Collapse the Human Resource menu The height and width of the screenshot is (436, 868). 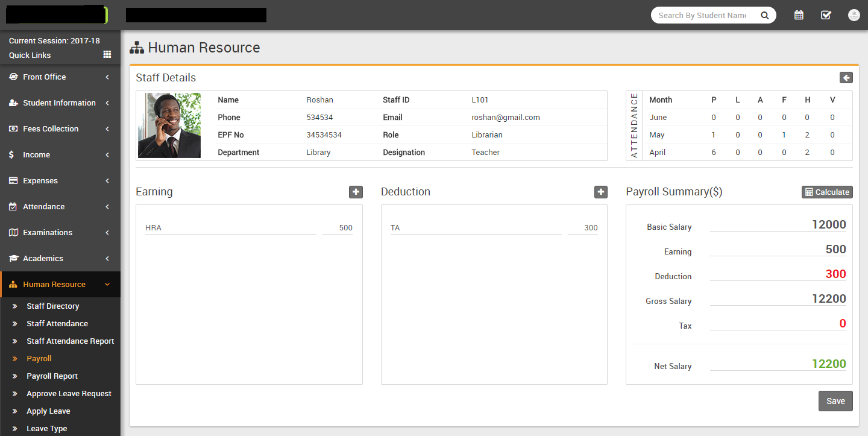60,285
